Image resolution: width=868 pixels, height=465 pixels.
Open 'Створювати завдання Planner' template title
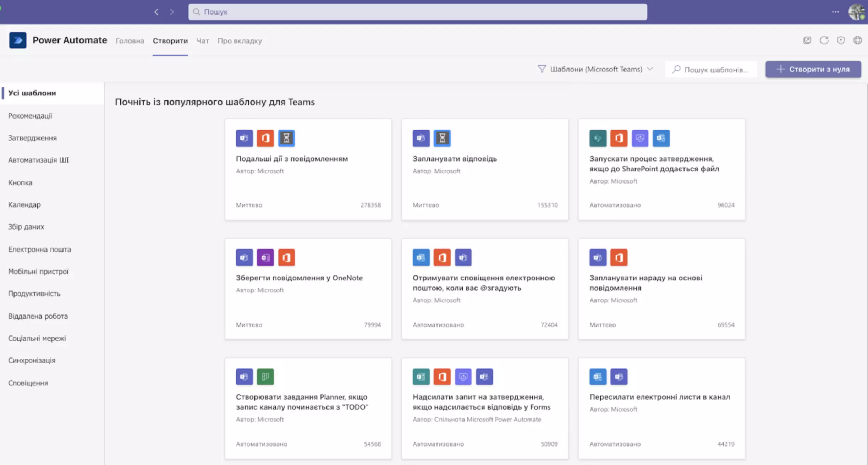pyautogui.click(x=302, y=402)
